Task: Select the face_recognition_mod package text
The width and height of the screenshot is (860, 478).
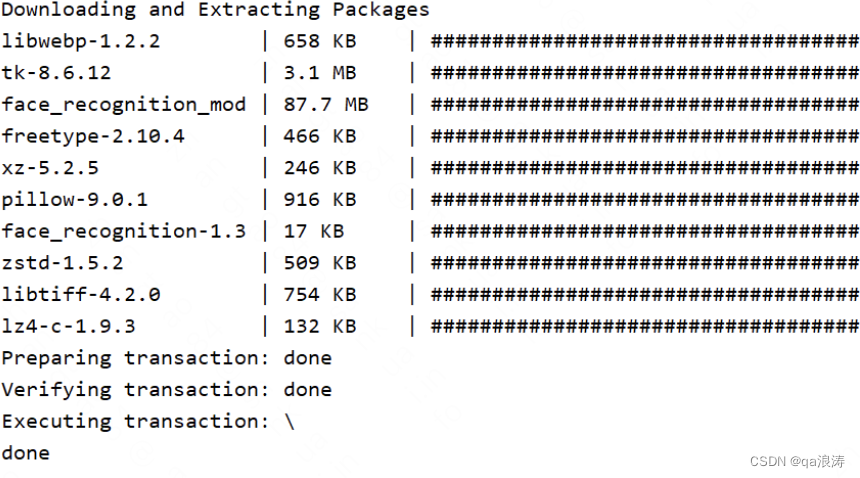Action: click(124, 105)
